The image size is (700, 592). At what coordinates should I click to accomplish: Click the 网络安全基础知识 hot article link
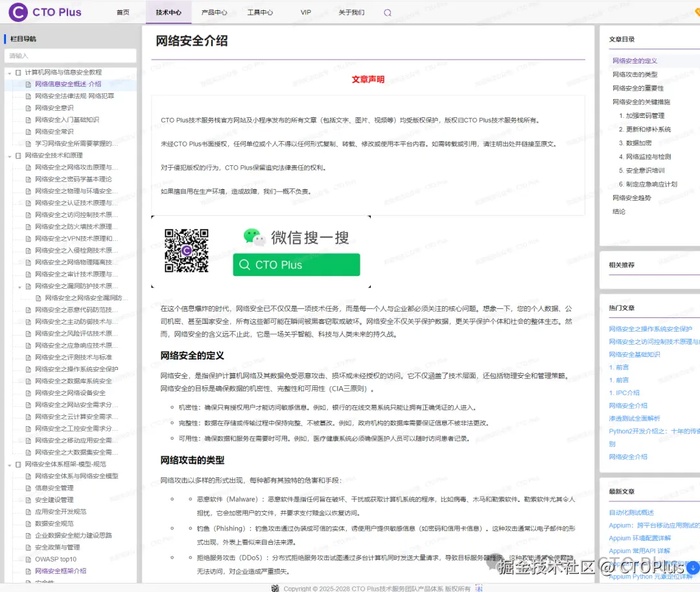click(x=635, y=354)
